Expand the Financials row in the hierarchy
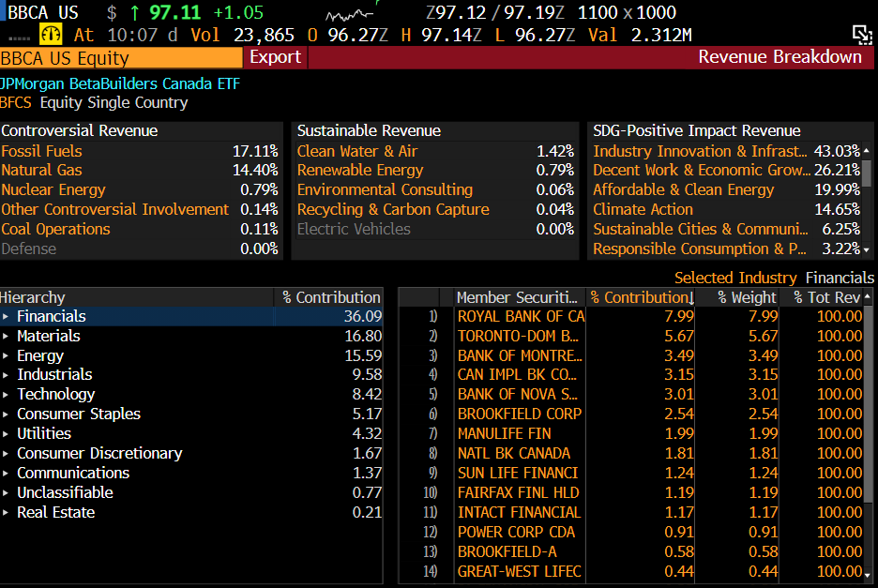This screenshot has width=878, height=588. (7, 316)
